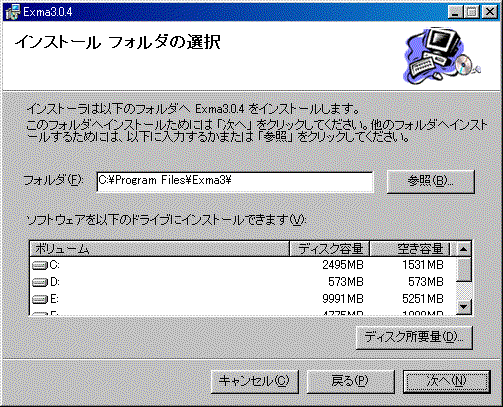This screenshot has height=407, width=503.
Task: Go back with the 戻る(P) button
Action: pyautogui.click(x=350, y=381)
